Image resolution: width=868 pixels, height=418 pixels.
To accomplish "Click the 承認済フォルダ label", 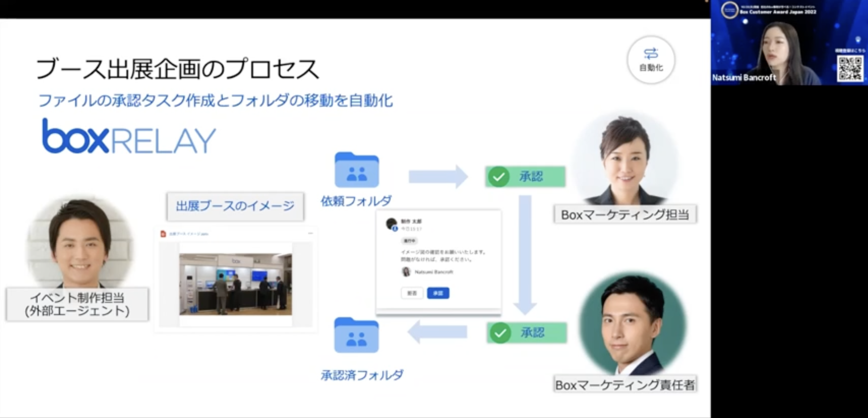I will click(x=362, y=375).
